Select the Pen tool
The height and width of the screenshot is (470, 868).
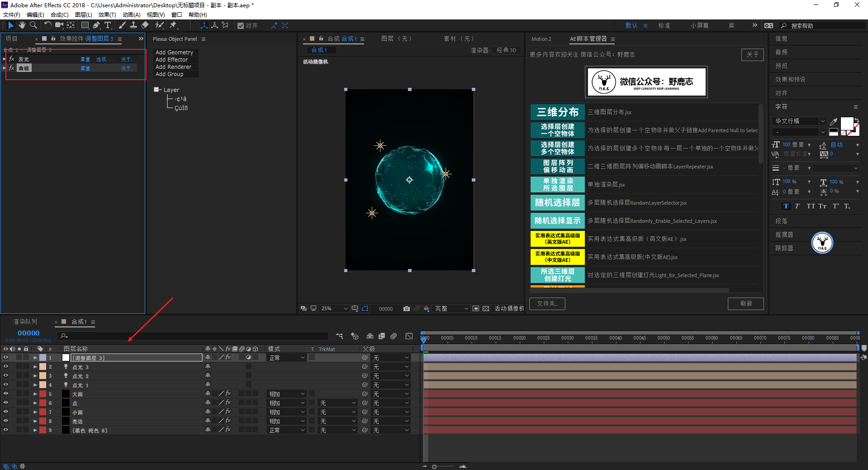(x=96, y=25)
